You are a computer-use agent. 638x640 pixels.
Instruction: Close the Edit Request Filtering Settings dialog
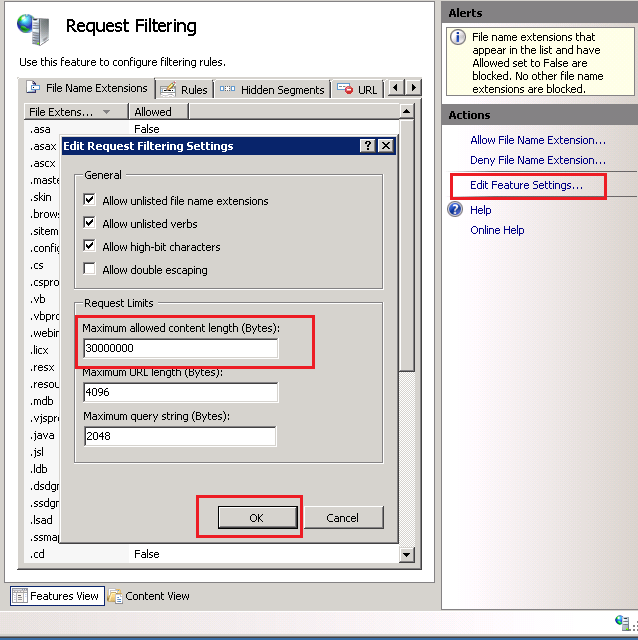(x=386, y=146)
